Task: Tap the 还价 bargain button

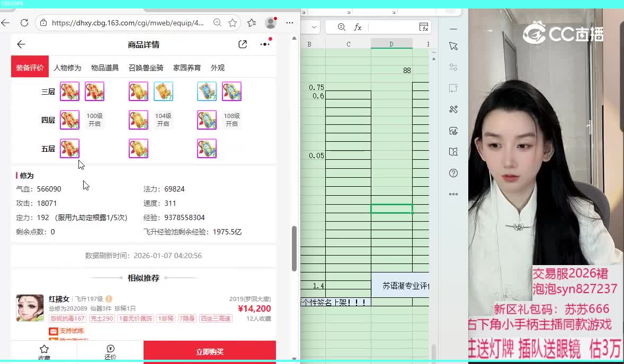Action: [110, 352]
